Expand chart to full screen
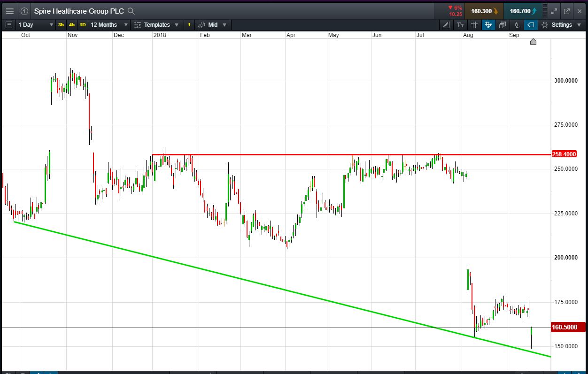Screen dimensions: 588x374 click(554, 11)
